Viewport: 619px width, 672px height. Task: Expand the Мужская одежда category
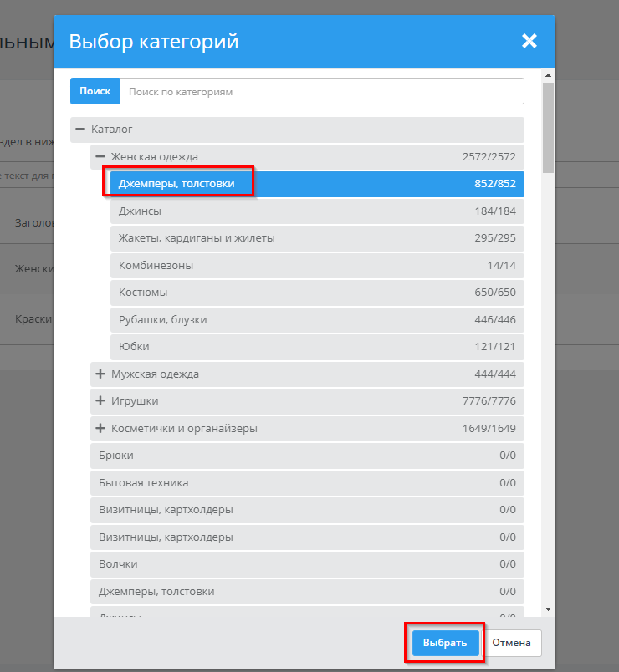pos(100,374)
